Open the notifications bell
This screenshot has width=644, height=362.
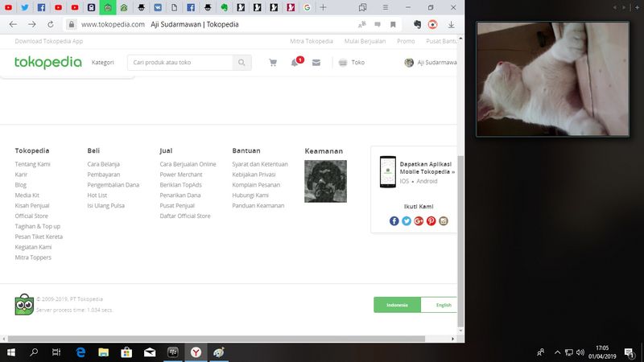pyautogui.click(x=295, y=63)
